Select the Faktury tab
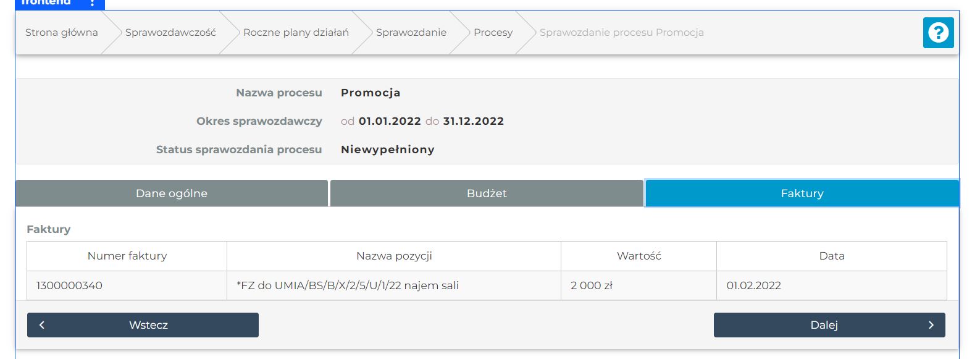 pos(802,193)
